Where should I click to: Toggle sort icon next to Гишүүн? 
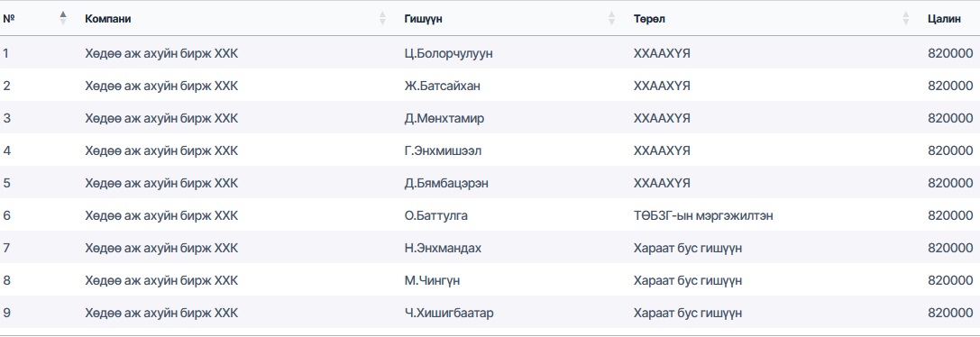coord(611,18)
